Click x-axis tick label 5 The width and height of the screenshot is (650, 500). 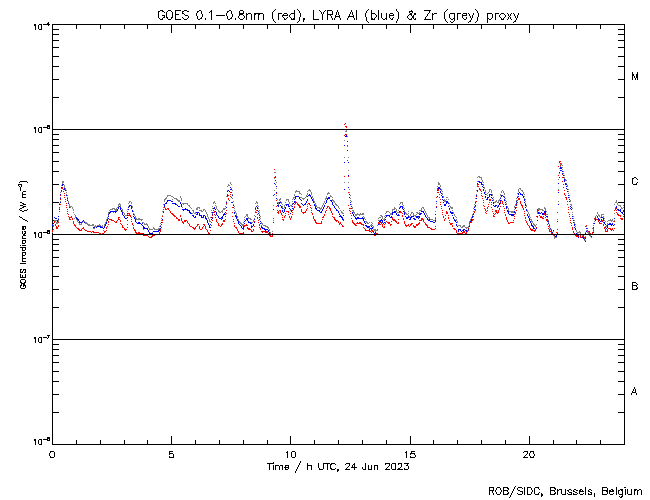pyautogui.click(x=171, y=454)
